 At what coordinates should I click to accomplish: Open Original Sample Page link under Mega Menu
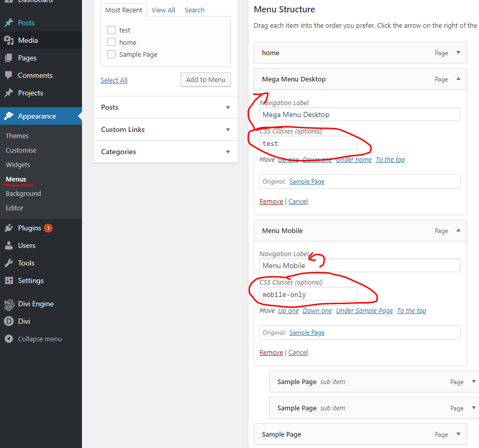(307, 181)
